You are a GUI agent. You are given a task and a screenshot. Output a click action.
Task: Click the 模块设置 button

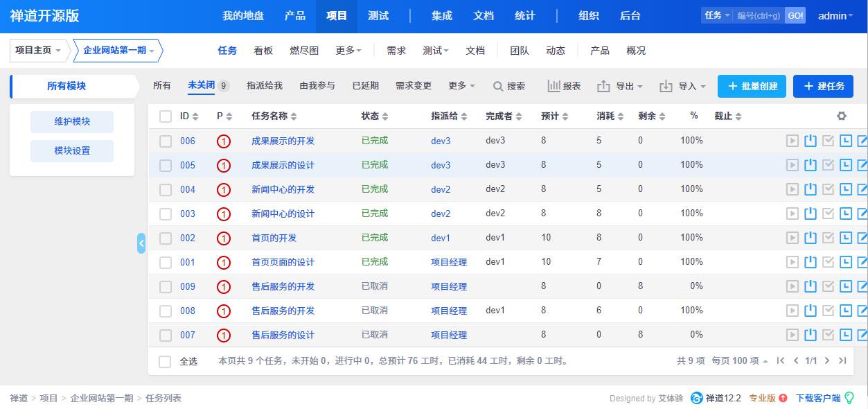pyautogui.click(x=72, y=150)
